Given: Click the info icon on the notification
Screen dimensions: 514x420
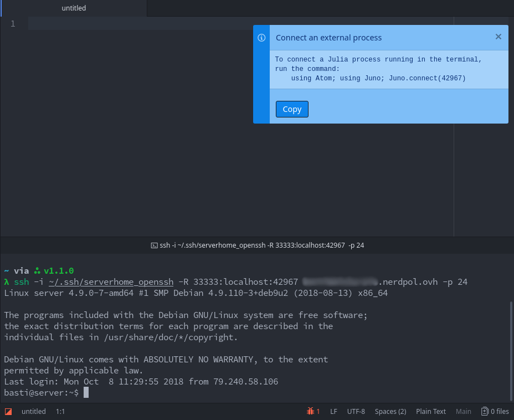Looking at the screenshot, I should [261, 38].
